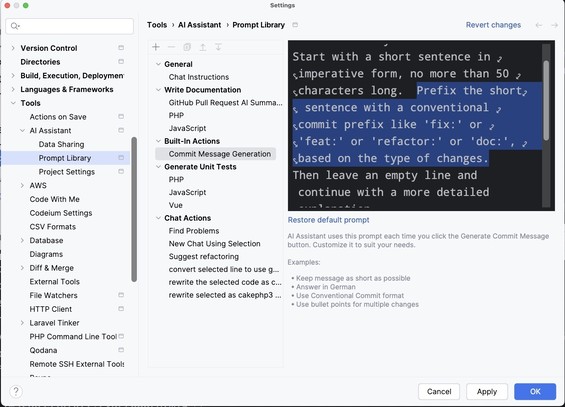Open Codeium Settings page
Viewport: 565px width, 407px height.
(x=61, y=213)
